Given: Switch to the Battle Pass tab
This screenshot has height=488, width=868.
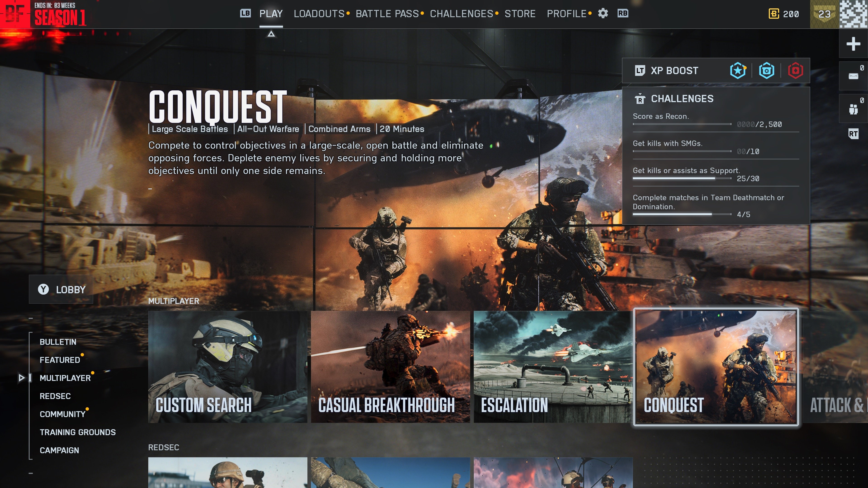Looking at the screenshot, I should click(387, 14).
